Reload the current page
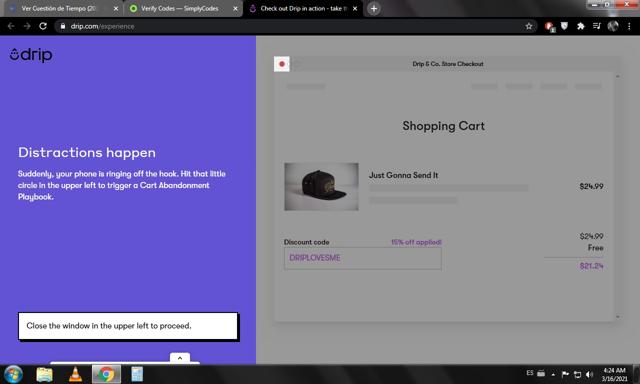This screenshot has width=640, height=384. coord(43,26)
